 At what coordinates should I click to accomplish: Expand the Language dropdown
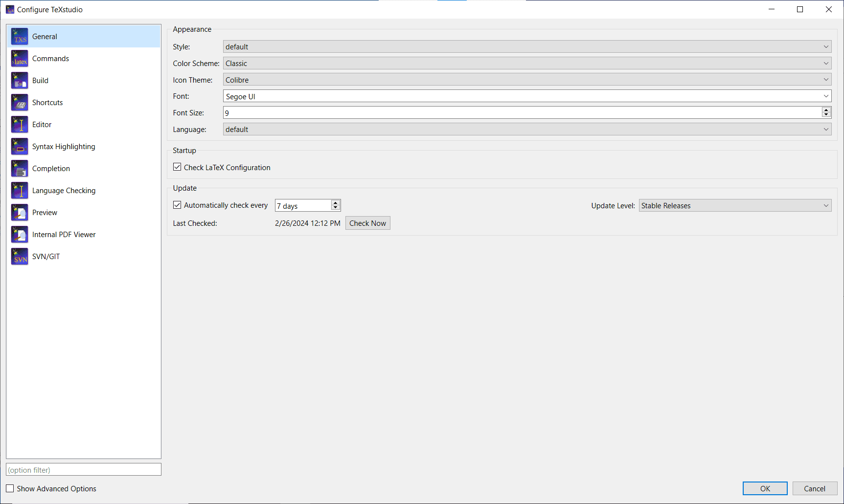pyautogui.click(x=527, y=130)
